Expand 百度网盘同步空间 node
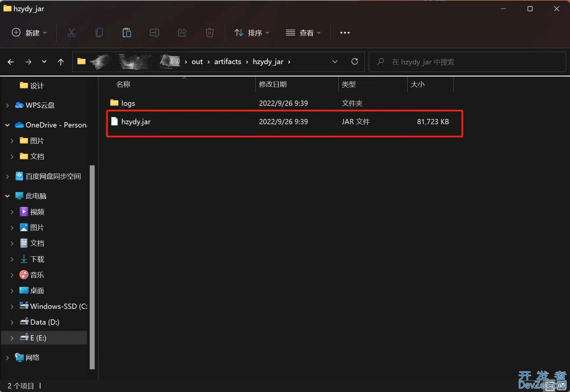This screenshot has height=392, width=570. point(7,176)
